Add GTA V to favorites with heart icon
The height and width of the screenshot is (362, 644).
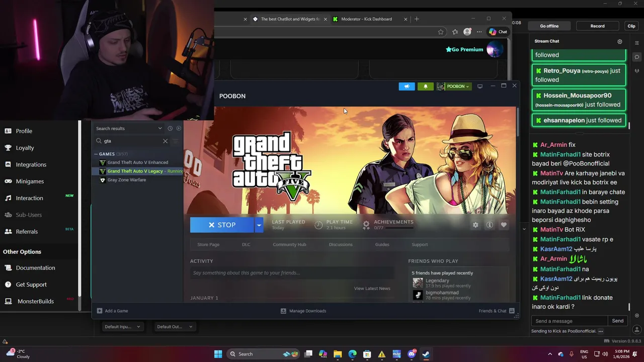(x=504, y=225)
